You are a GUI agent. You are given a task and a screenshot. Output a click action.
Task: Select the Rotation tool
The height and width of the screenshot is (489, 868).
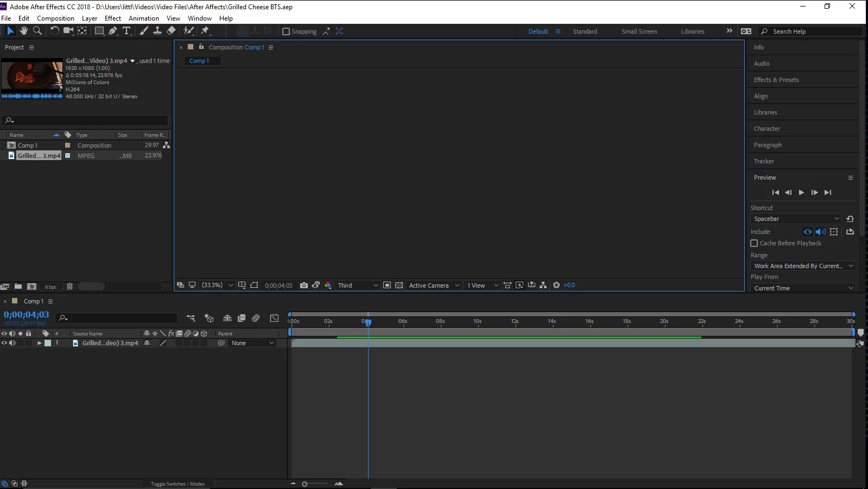tap(55, 31)
